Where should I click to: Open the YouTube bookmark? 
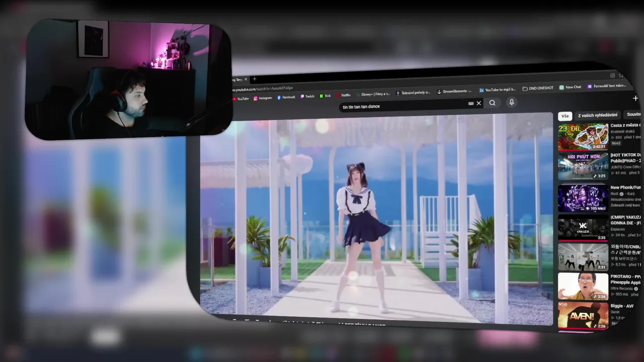click(x=241, y=99)
